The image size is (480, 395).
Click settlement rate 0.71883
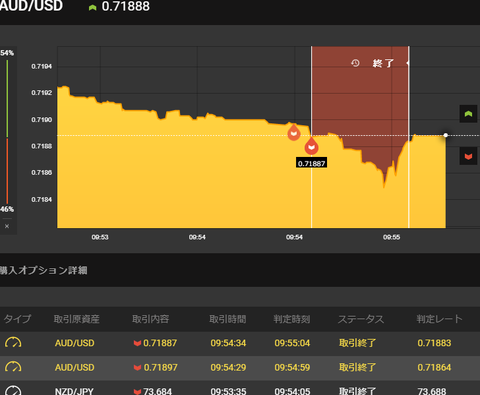tap(434, 343)
